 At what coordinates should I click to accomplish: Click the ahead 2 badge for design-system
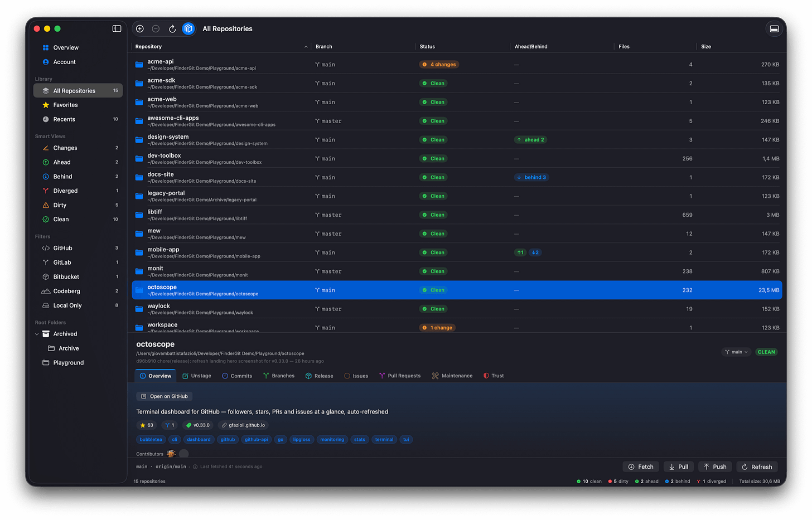pyautogui.click(x=530, y=140)
